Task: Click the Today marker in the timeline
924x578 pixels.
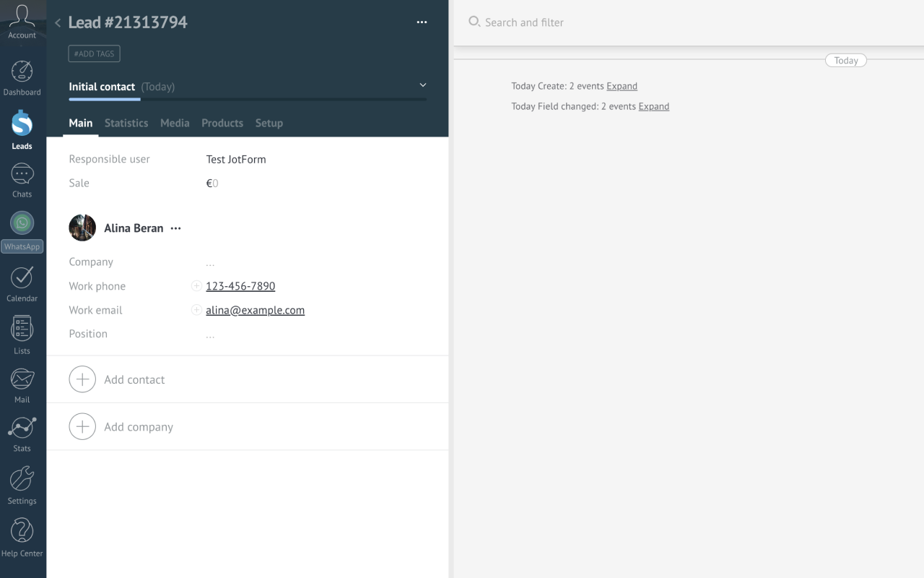Action: coord(845,60)
